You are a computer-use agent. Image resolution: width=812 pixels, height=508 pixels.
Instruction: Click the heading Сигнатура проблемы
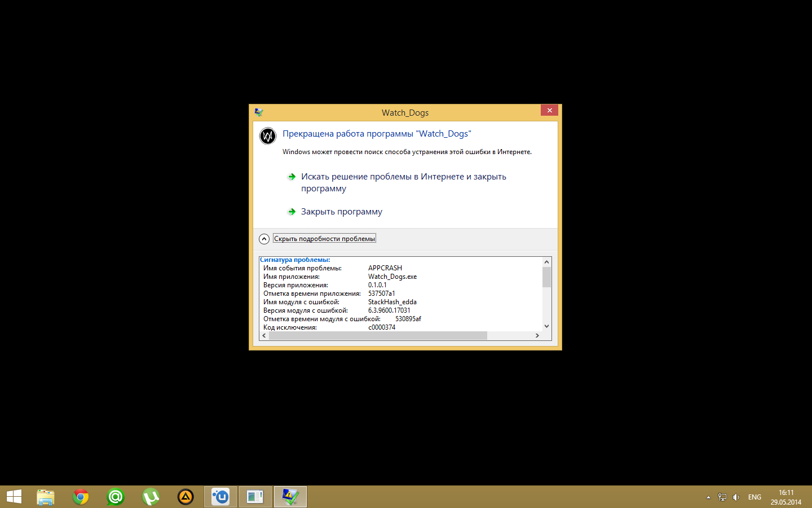pyautogui.click(x=295, y=260)
